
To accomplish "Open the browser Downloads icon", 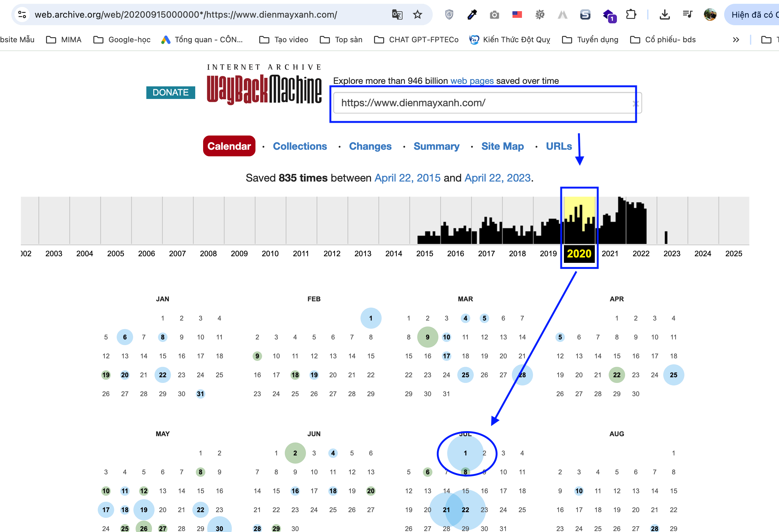I will 665,14.
